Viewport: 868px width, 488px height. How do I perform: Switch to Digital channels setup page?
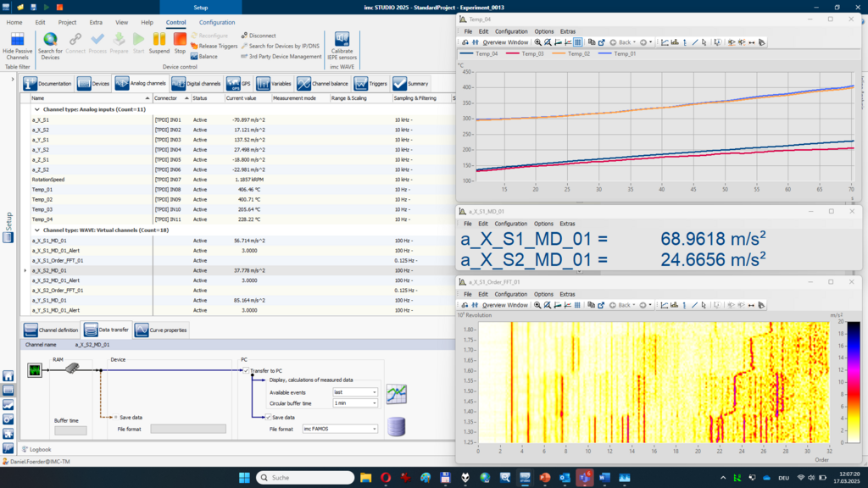pos(197,84)
